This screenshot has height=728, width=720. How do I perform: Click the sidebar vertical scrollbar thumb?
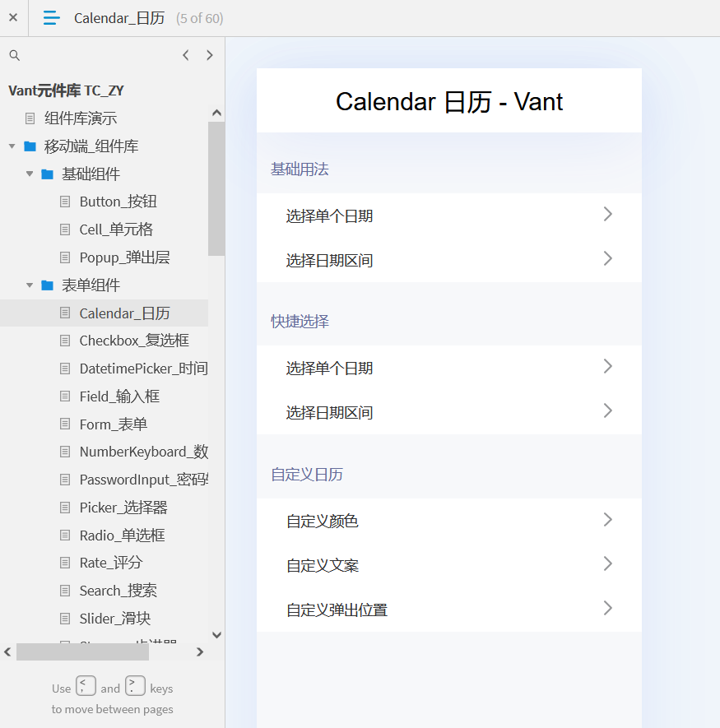click(216, 188)
